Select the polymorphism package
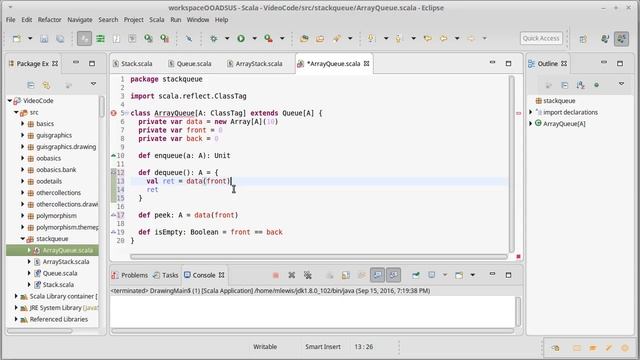The height and width of the screenshot is (360, 640). click(56, 216)
